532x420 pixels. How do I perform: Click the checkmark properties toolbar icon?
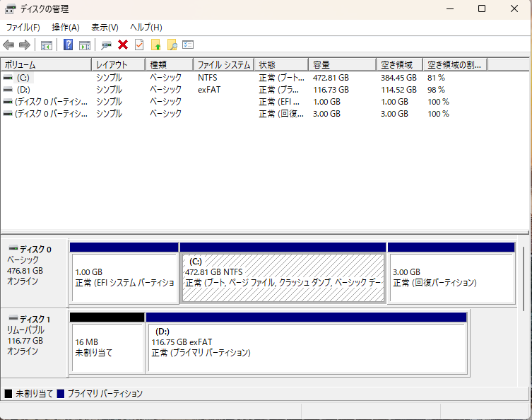point(139,45)
